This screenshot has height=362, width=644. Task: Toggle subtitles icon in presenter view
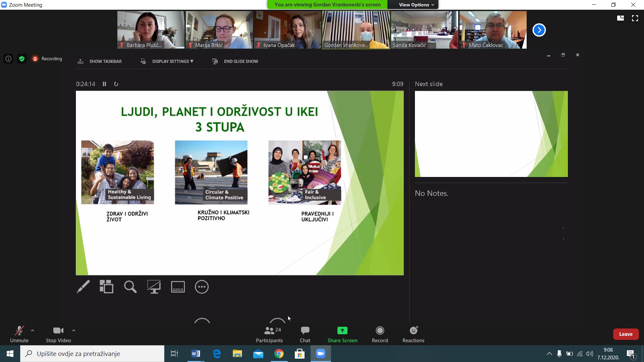(x=178, y=287)
